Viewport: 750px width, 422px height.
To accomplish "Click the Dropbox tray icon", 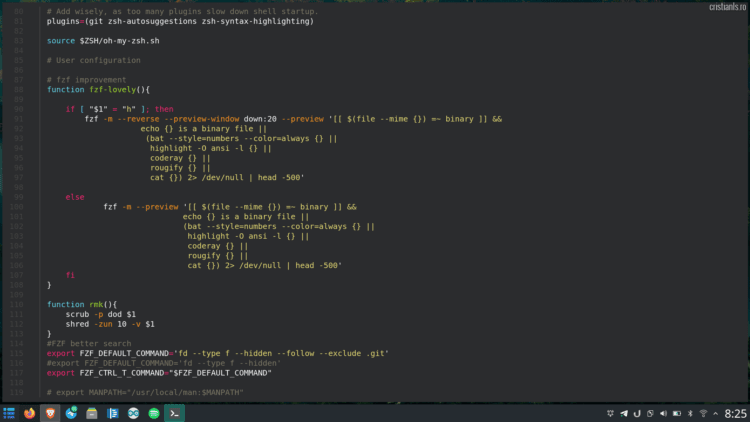I will tap(609, 413).
